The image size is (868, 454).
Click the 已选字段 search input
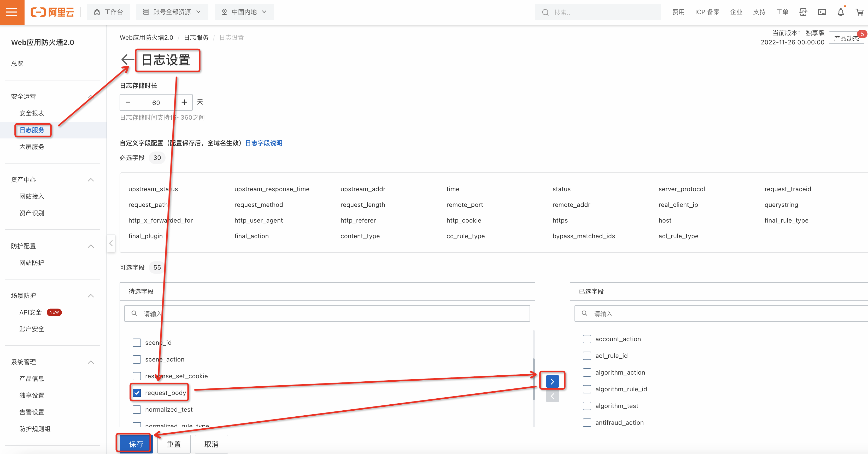click(721, 313)
